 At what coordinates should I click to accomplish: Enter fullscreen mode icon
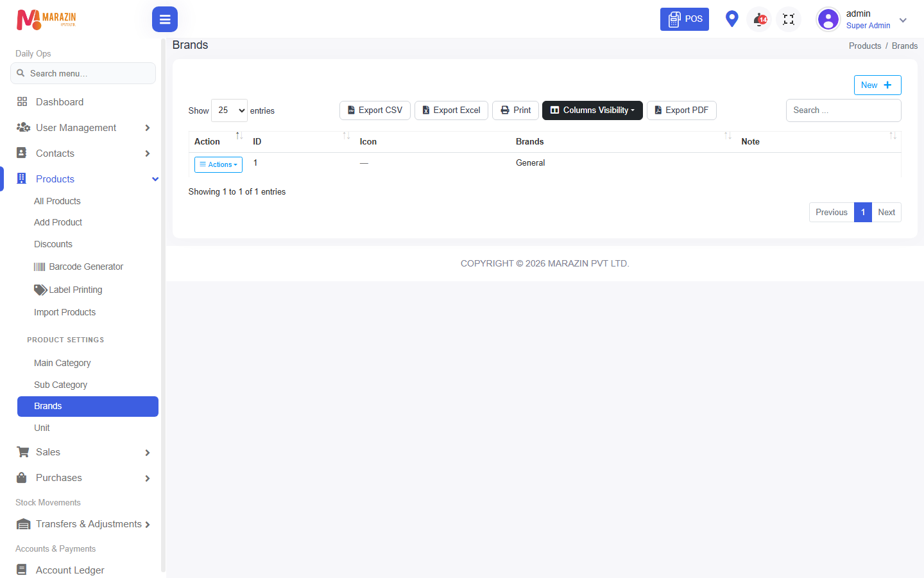click(789, 19)
